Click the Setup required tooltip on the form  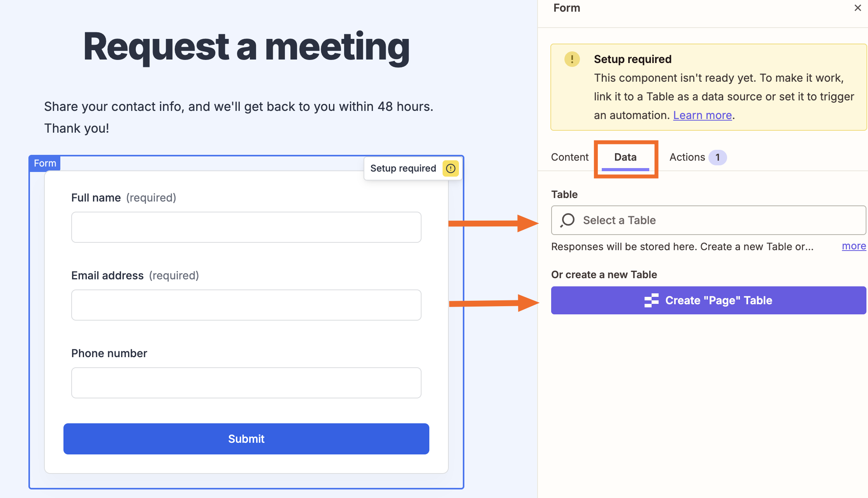coord(403,168)
